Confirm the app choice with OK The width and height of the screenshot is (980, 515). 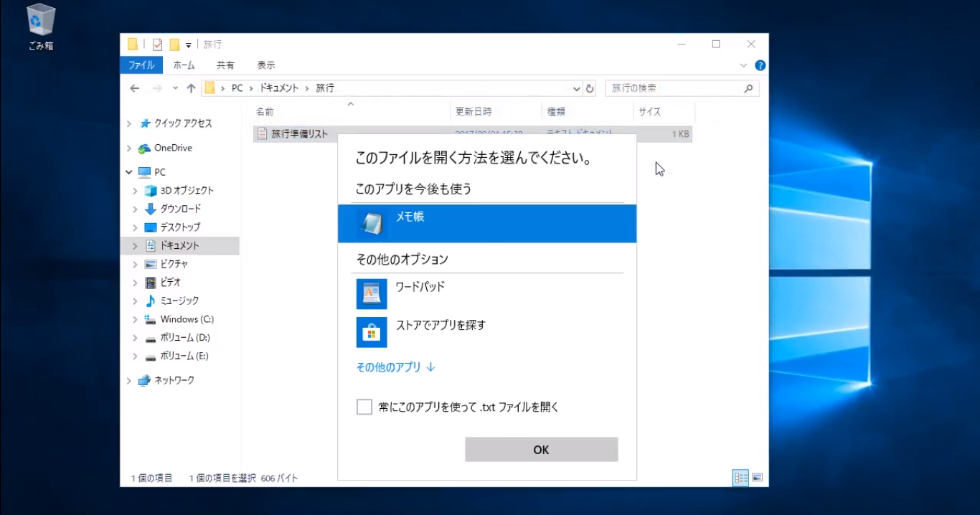pyautogui.click(x=541, y=450)
